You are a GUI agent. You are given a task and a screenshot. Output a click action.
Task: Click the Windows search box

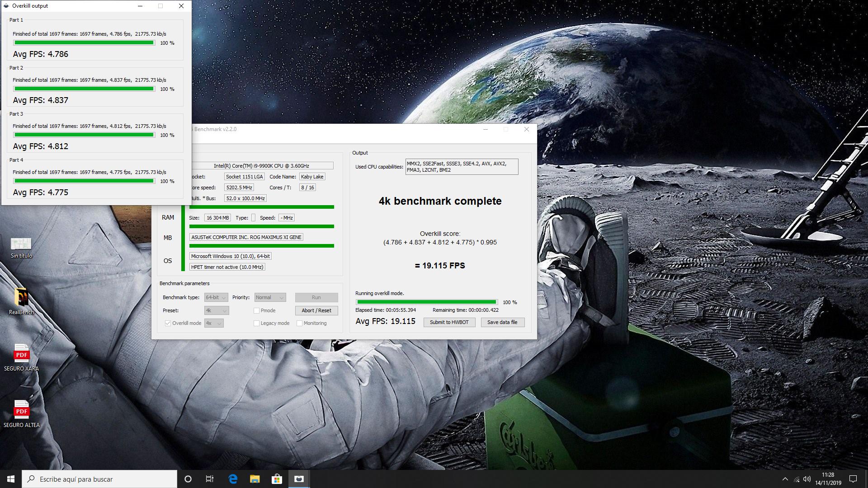tap(100, 479)
